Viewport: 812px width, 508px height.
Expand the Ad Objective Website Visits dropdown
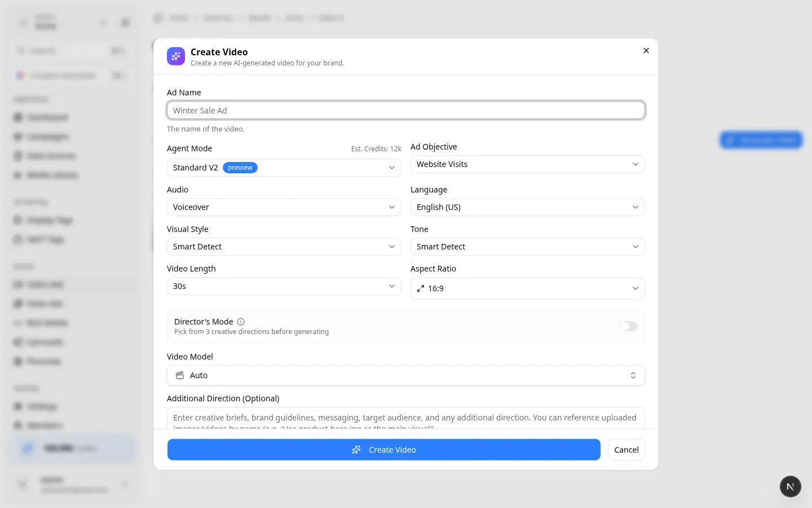(x=528, y=164)
